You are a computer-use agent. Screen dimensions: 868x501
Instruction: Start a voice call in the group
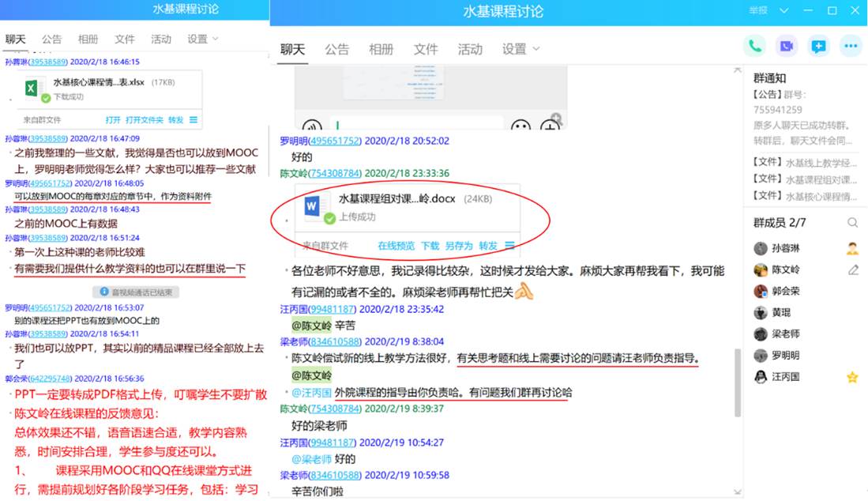tap(754, 46)
